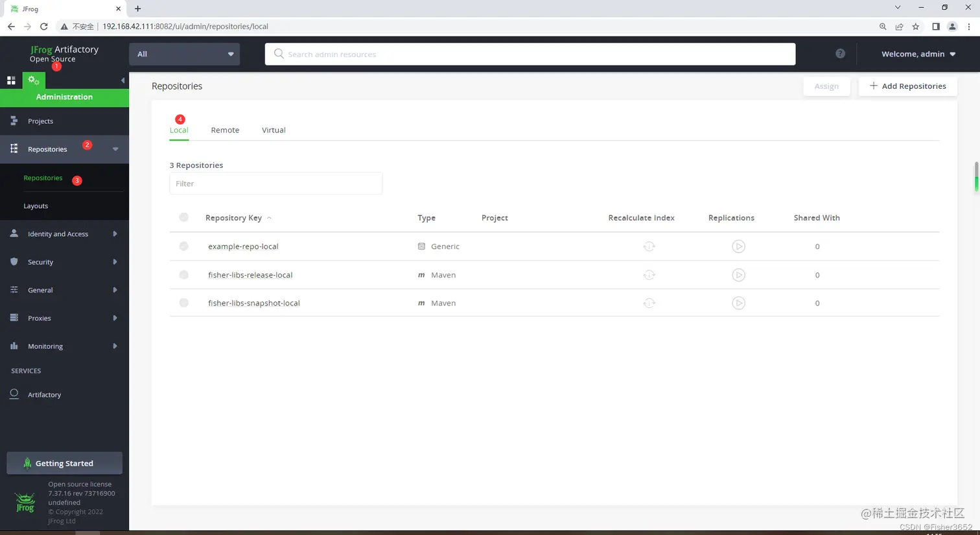Click the search magnifier icon

pyautogui.click(x=279, y=54)
